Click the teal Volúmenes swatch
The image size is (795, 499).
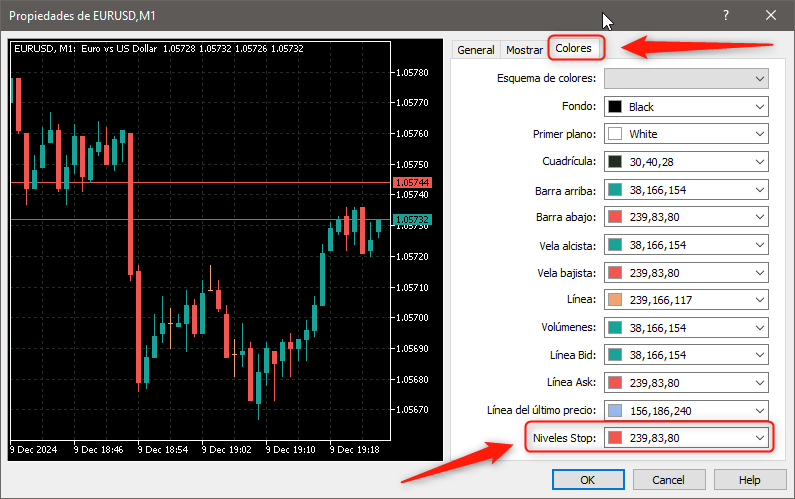[x=615, y=328]
